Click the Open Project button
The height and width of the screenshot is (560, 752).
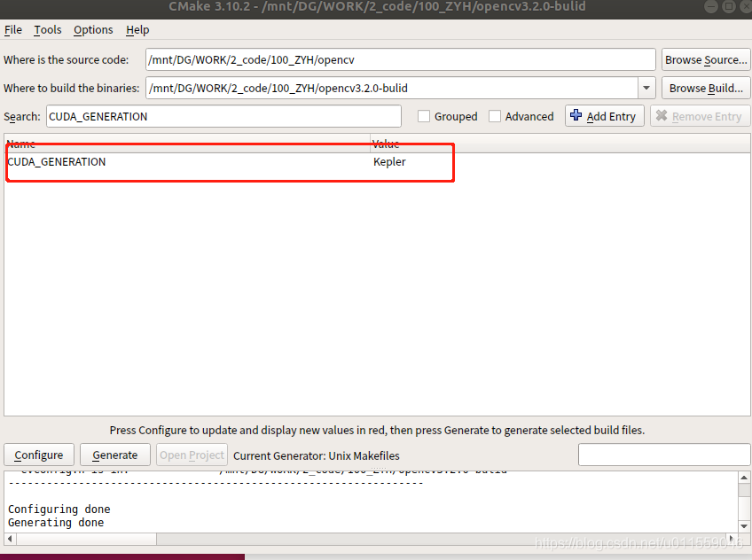[192, 455]
